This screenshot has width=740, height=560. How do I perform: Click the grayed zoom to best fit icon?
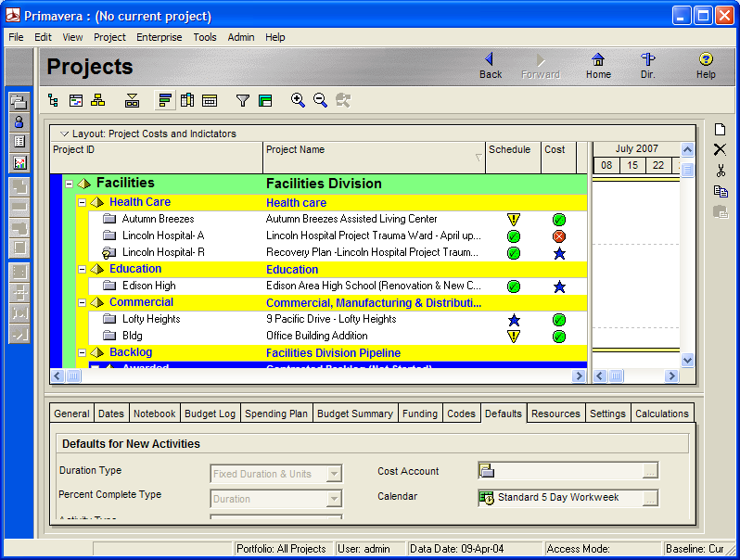343,100
